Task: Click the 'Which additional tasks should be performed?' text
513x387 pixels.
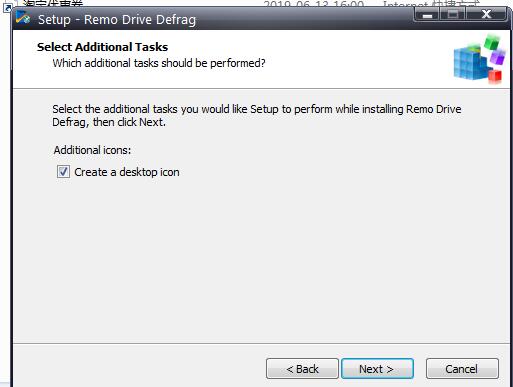Action: 159,63
